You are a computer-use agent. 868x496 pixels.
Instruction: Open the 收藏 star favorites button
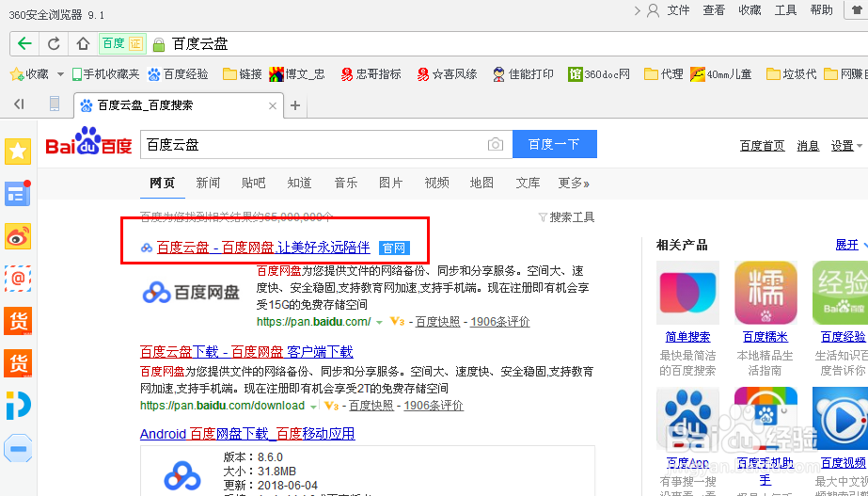click(29, 73)
